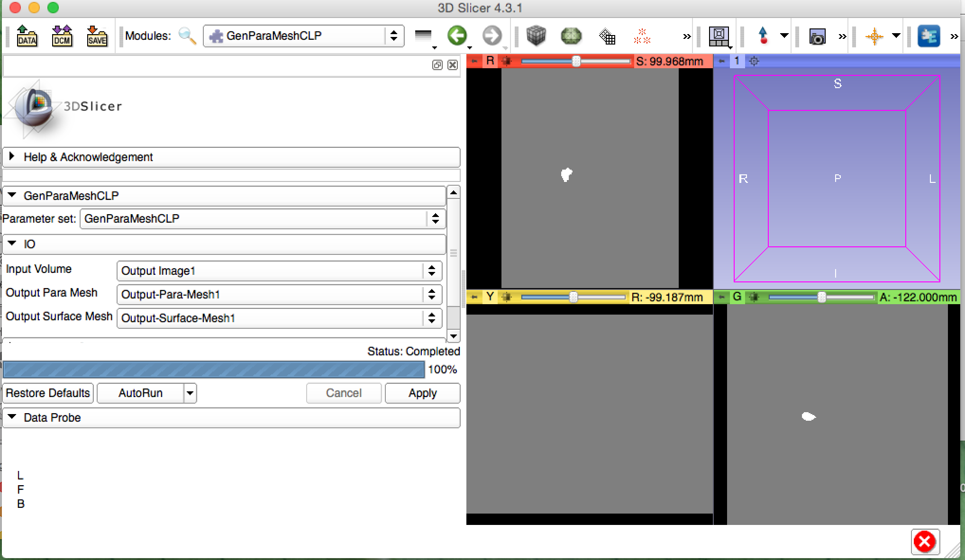Click the load DATA toolbar icon
Viewport: 965px width, 560px height.
(x=27, y=36)
